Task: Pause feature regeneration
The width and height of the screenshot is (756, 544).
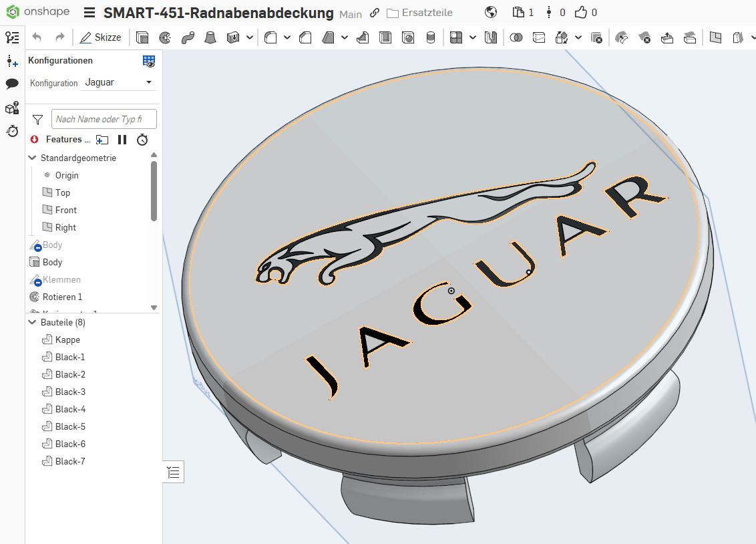Action: coord(122,140)
